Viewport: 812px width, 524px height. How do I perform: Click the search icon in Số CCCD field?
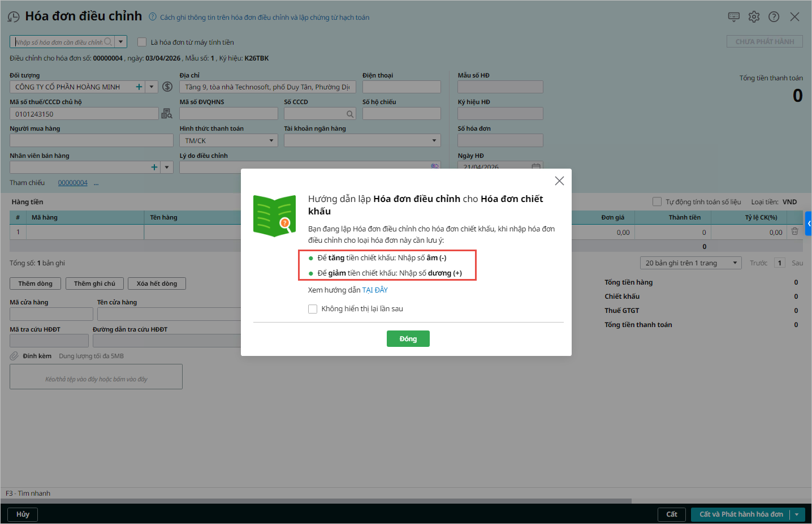(x=350, y=114)
